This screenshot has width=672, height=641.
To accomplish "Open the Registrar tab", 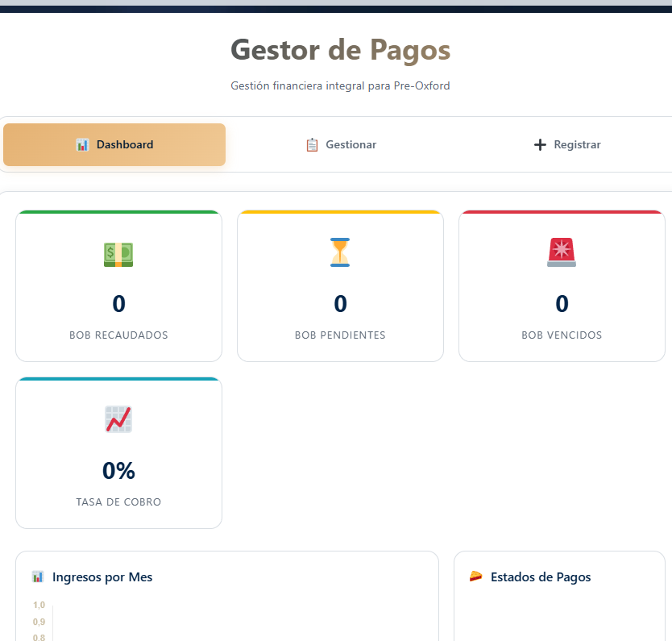I will point(566,144).
